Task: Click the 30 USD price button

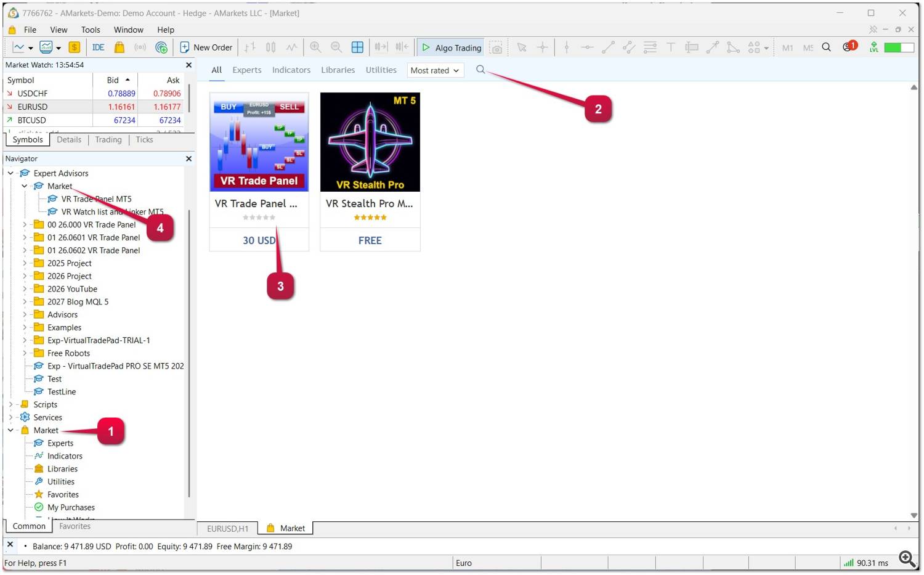Action: click(x=259, y=240)
